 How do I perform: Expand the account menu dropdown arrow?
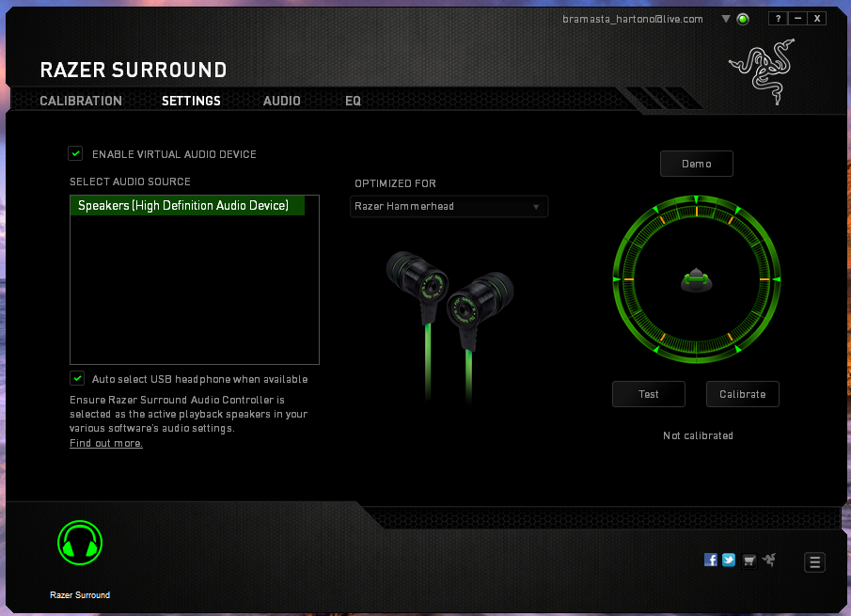(726, 18)
